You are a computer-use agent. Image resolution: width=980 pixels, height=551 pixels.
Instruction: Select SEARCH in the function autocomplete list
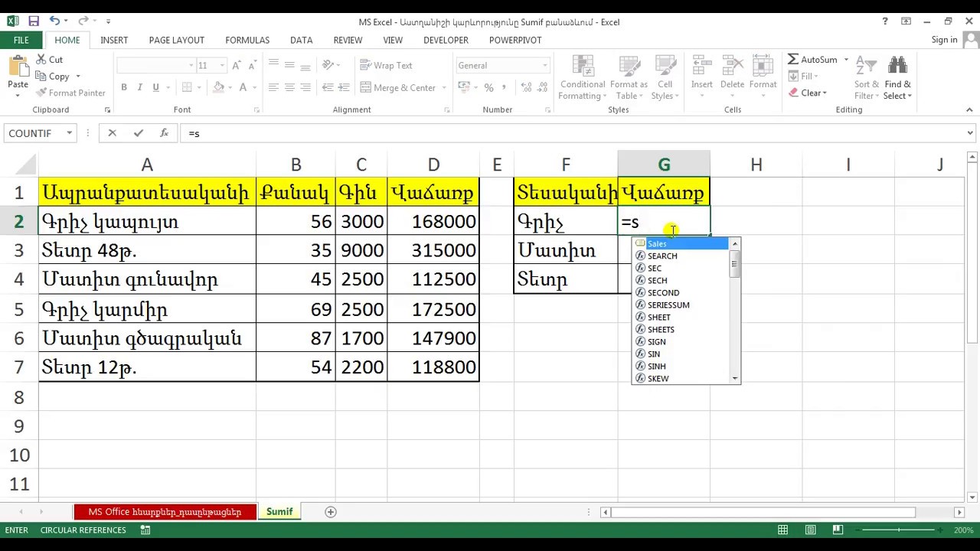(x=681, y=256)
